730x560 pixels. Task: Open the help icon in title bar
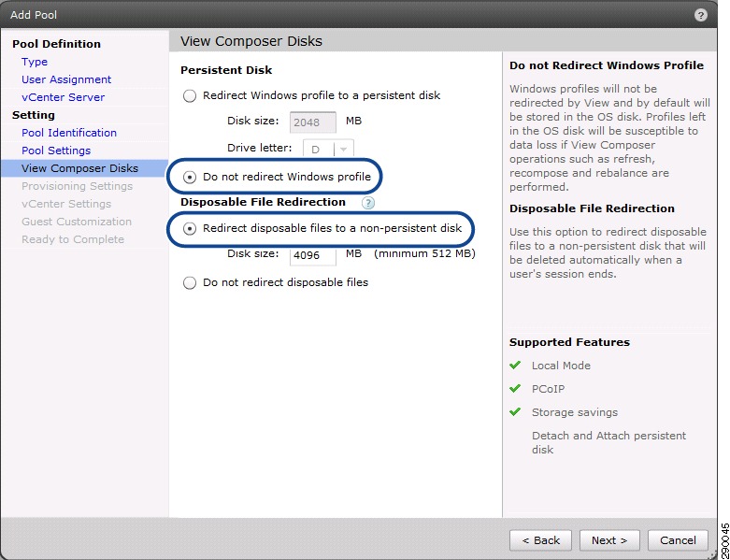pyautogui.click(x=700, y=15)
